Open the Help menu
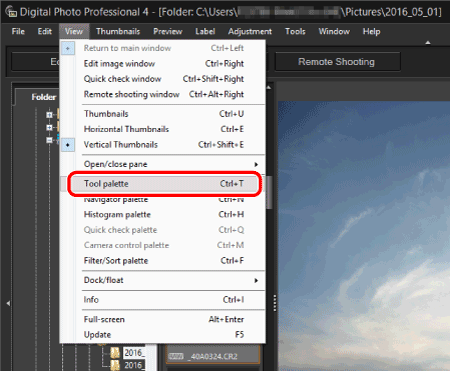450x371 pixels. 372,32
